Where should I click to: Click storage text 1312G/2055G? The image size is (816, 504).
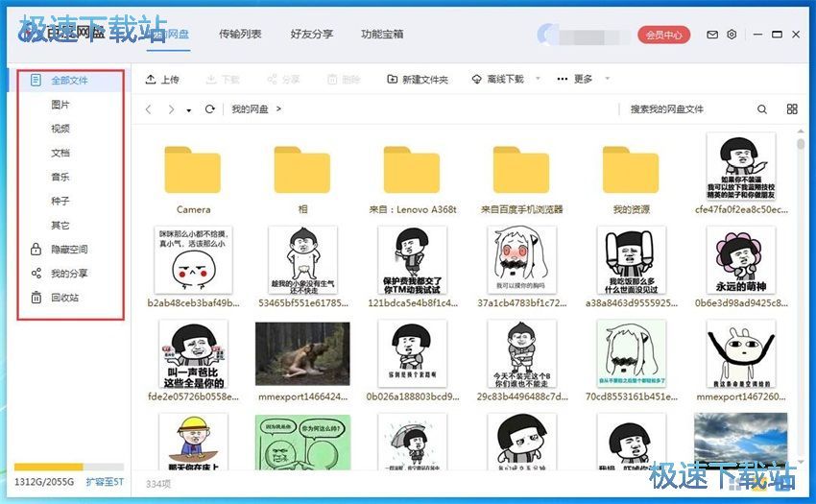44,482
